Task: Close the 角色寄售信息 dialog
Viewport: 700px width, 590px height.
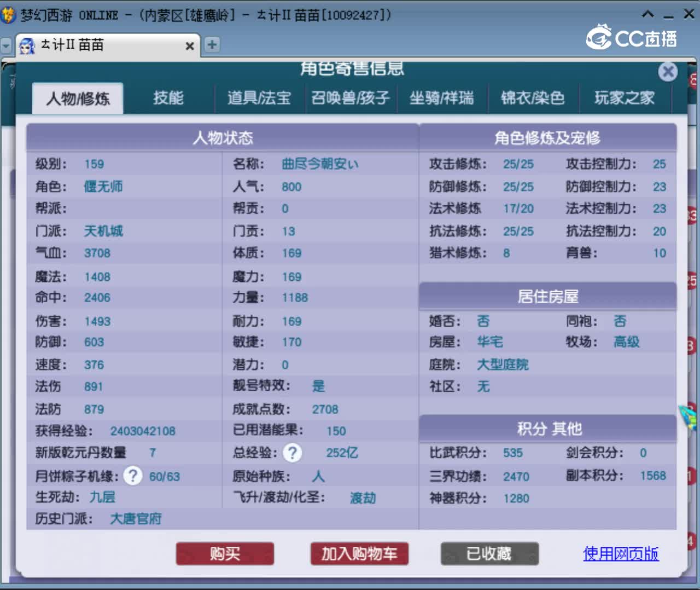Action: (x=668, y=72)
